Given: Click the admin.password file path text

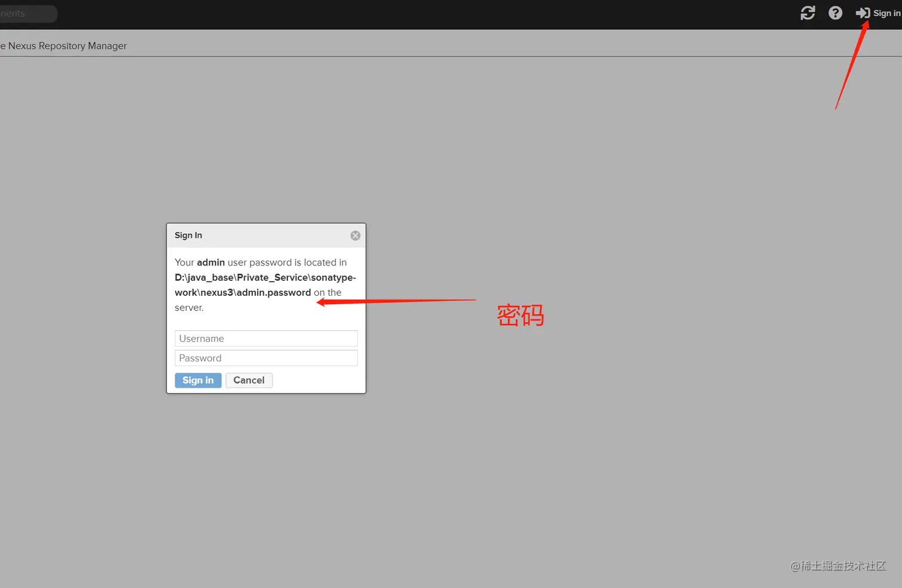Looking at the screenshot, I should click(x=265, y=285).
